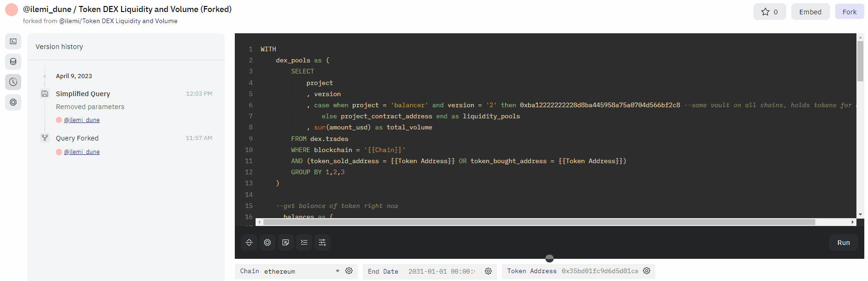This screenshot has width=868, height=281.
Task: Click the star icon to favorite query
Action: (x=765, y=12)
